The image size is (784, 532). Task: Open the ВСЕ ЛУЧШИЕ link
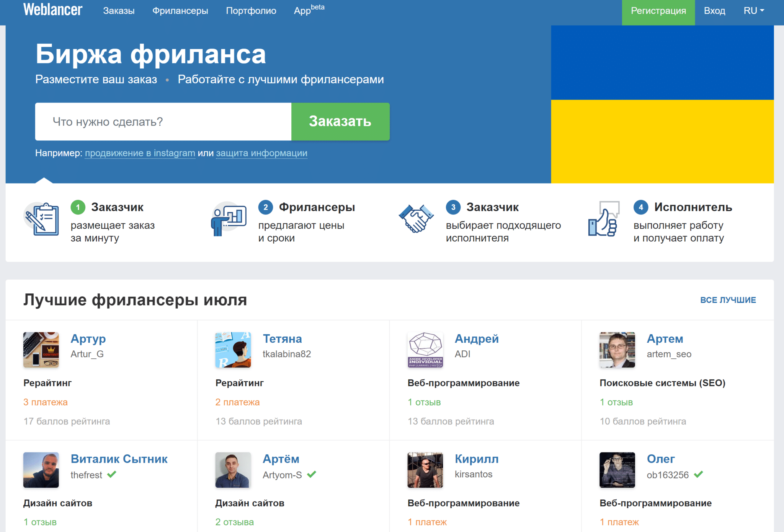728,300
